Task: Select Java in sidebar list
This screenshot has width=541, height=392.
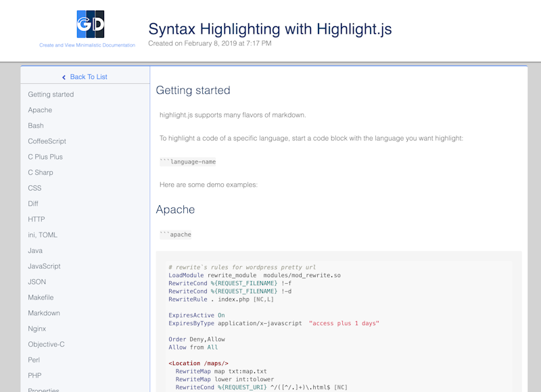Action: pyautogui.click(x=35, y=251)
